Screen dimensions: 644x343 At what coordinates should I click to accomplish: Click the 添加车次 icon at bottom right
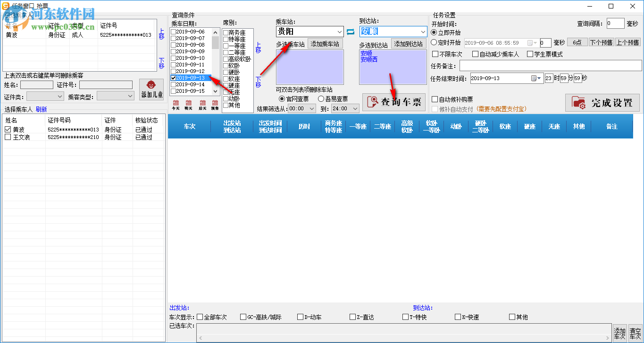(x=619, y=332)
